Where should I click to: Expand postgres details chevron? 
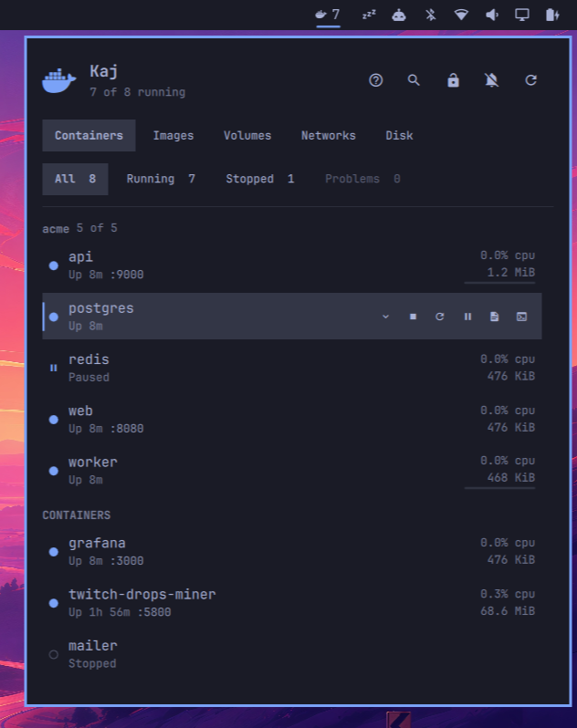tap(385, 317)
